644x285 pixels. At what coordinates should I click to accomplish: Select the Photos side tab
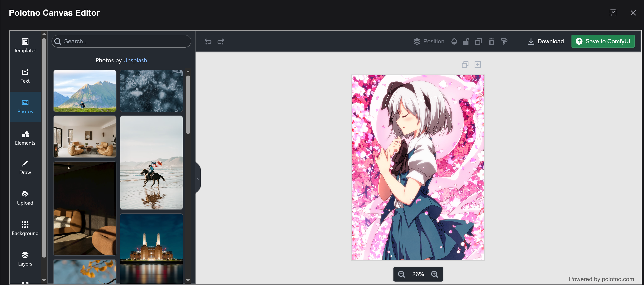(25, 107)
